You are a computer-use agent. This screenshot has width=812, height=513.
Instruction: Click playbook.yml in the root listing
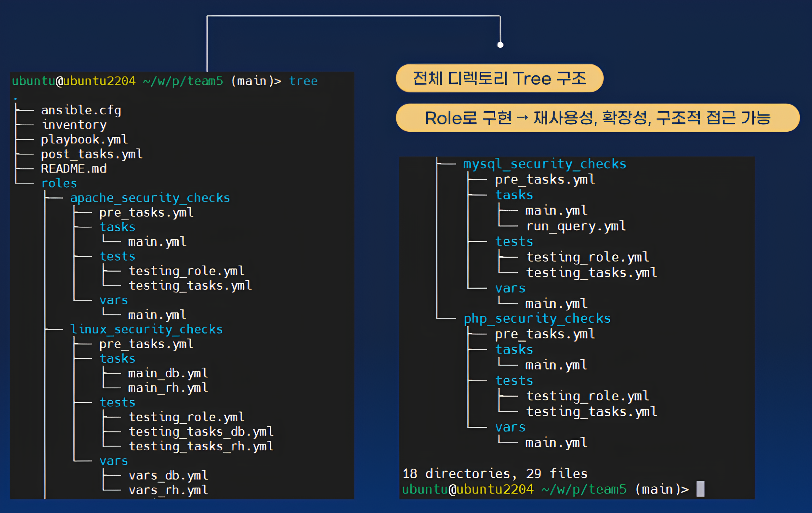click(x=84, y=139)
